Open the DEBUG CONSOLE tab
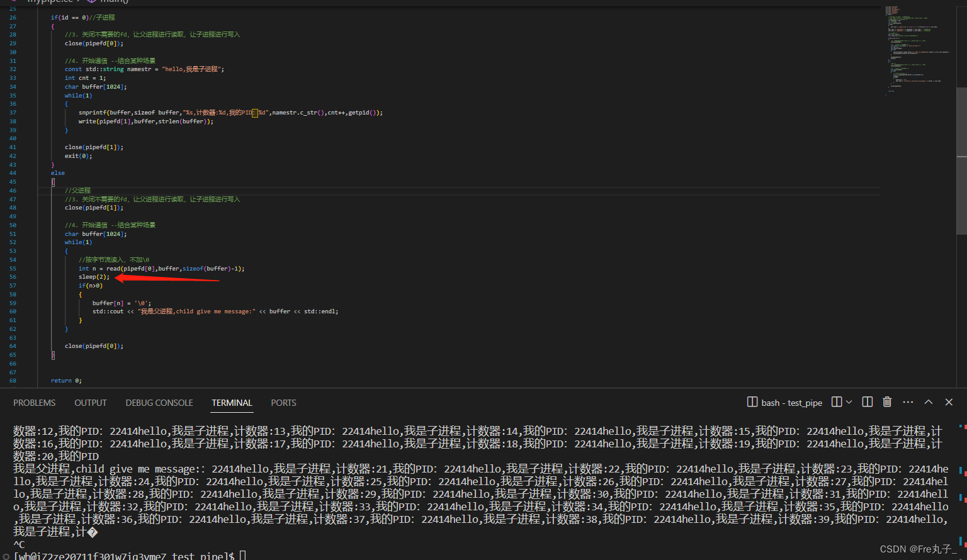The width and height of the screenshot is (967, 560). tap(159, 403)
